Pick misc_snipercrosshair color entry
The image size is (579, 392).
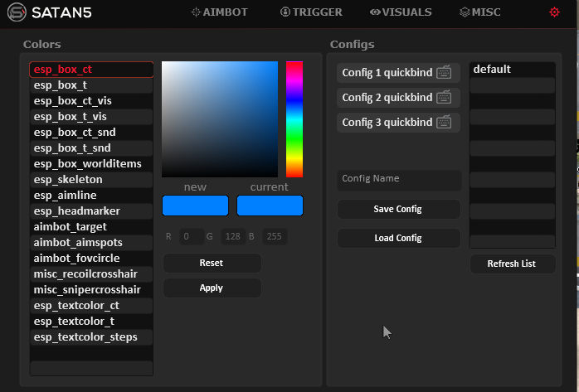point(91,289)
